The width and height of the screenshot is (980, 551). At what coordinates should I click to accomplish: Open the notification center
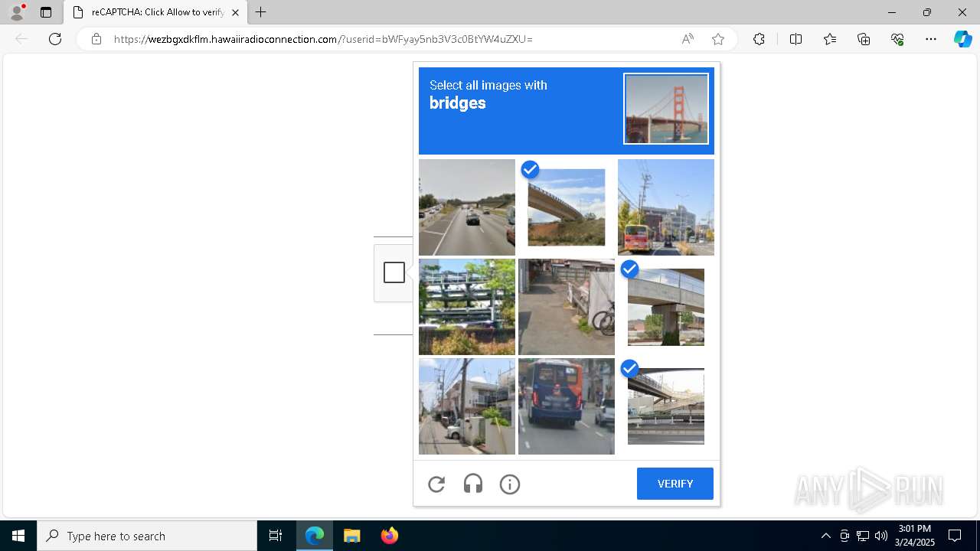(x=955, y=536)
